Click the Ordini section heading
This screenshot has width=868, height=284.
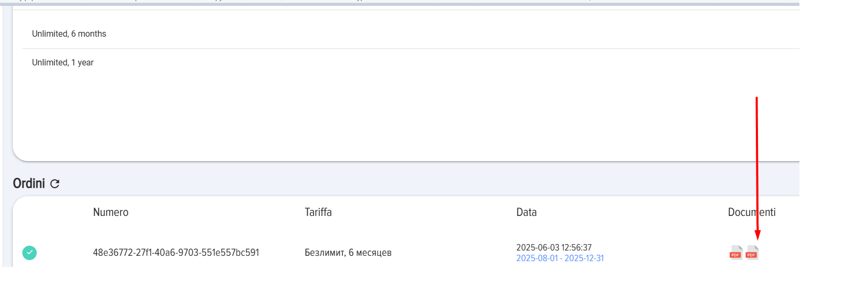tap(29, 183)
